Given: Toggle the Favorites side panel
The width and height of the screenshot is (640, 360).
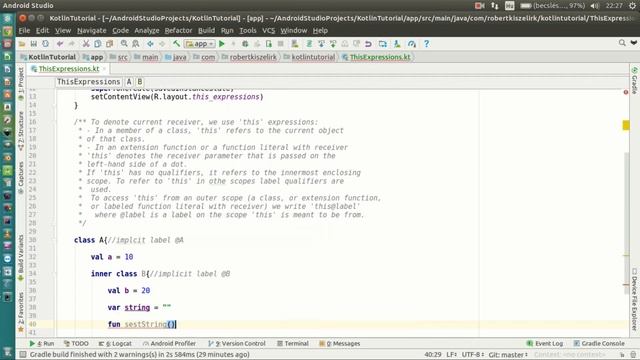Looking at the screenshot, I should coord(21,312).
